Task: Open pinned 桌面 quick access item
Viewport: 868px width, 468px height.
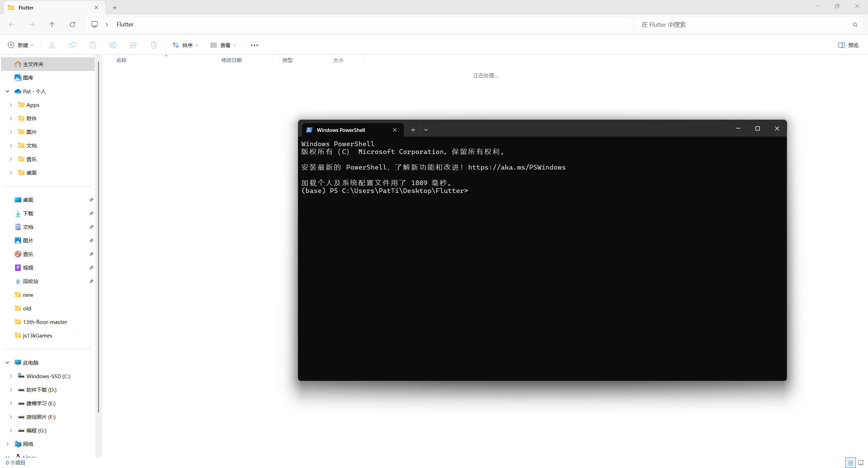Action: tap(28, 200)
